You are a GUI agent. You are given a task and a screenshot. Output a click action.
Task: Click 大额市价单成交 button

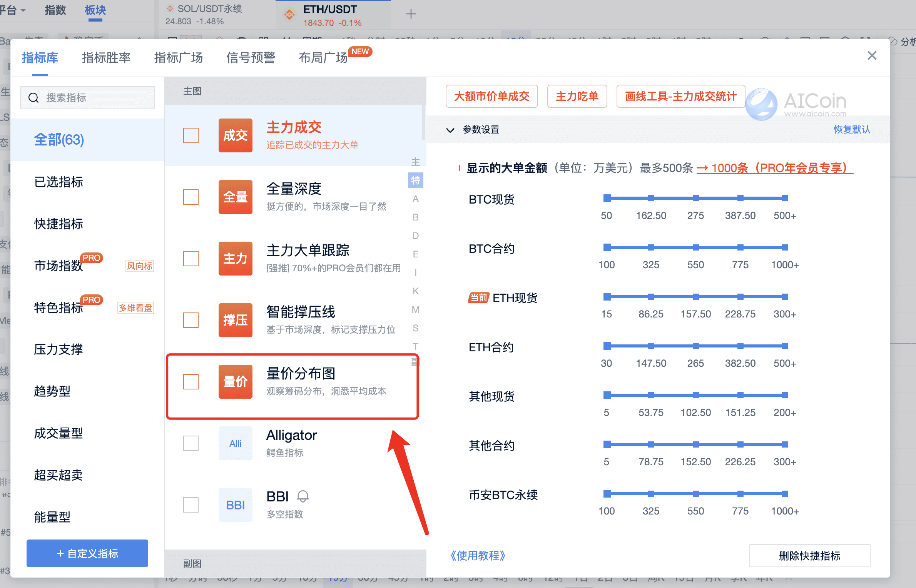(x=491, y=96)
